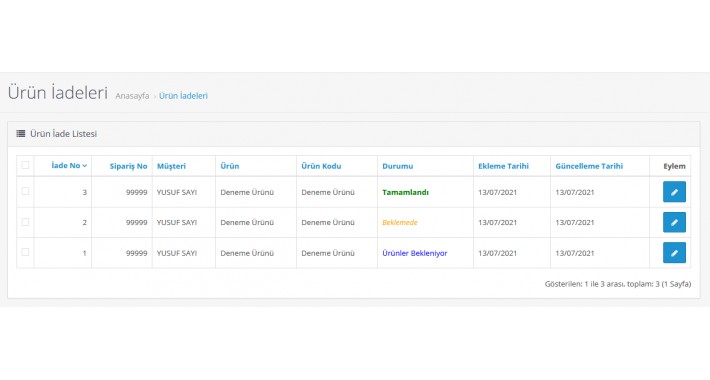The image size is (710, 380).
Task: Sort by Müşteri column
Action: point(171,166)
